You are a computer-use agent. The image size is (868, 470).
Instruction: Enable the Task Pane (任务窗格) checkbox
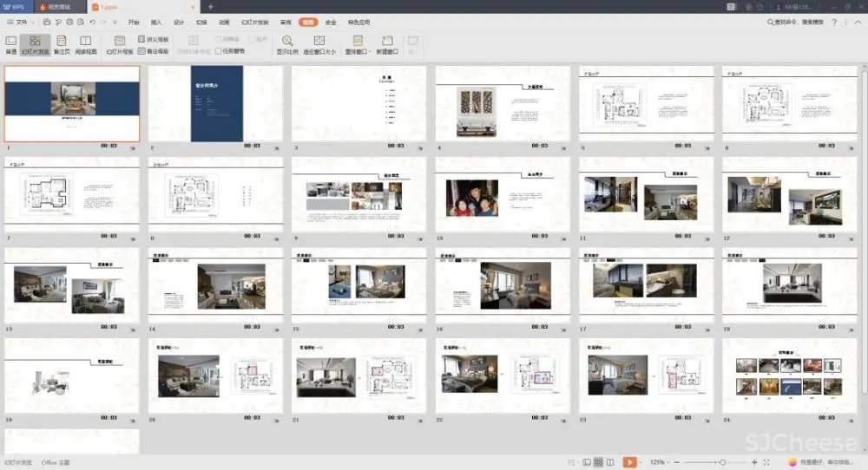[x=219, y=51]
